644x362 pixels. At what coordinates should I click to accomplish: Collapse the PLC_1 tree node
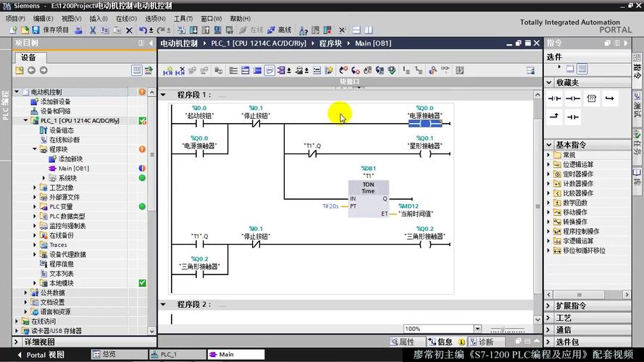pos(25,121)
